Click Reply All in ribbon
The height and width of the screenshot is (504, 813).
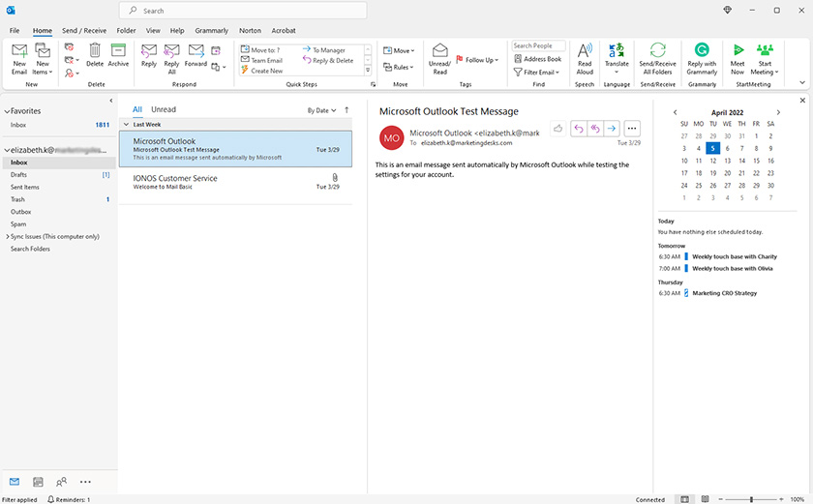click(x=171, y=59)
